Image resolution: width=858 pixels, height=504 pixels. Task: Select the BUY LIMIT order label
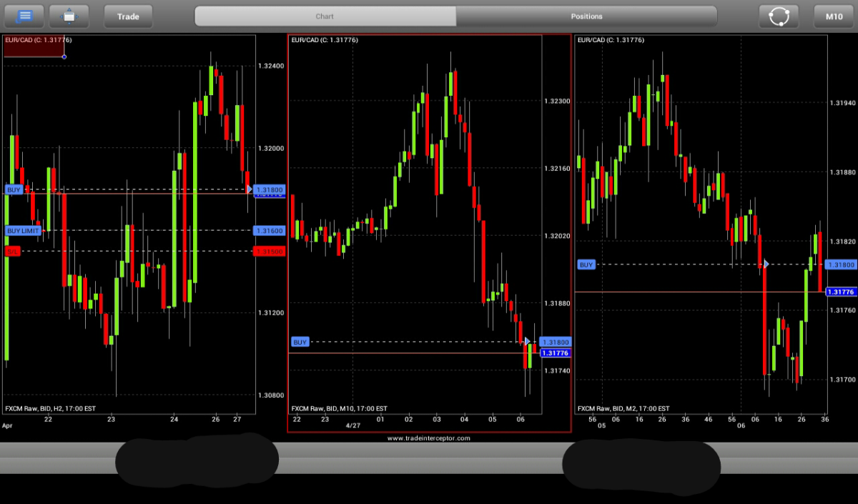(24, 230)
